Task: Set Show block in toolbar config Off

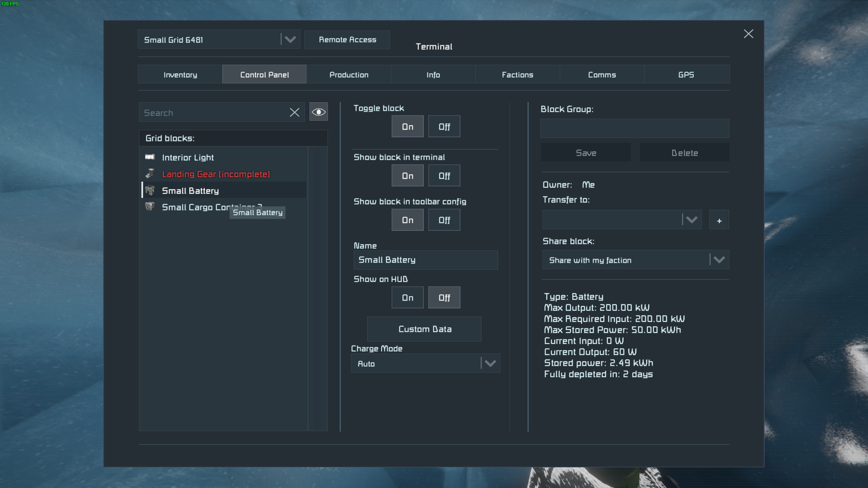Action: click(444, 220)
